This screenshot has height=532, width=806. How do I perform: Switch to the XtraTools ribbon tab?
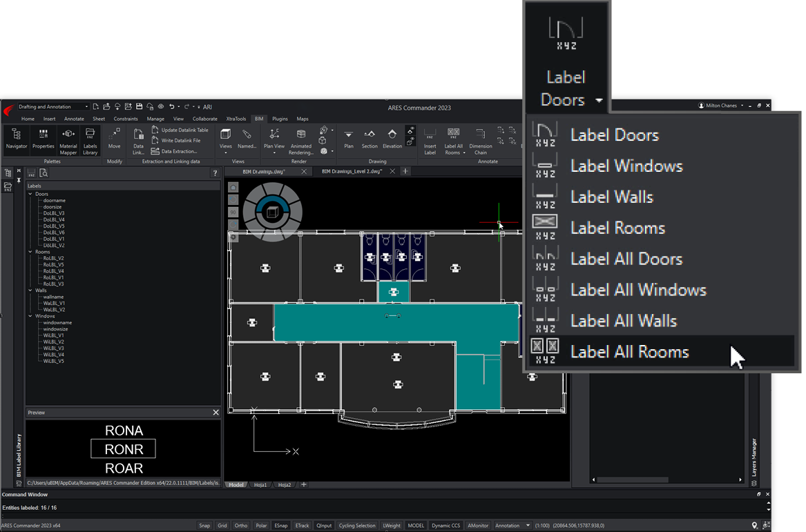click(x=236, y=119)
